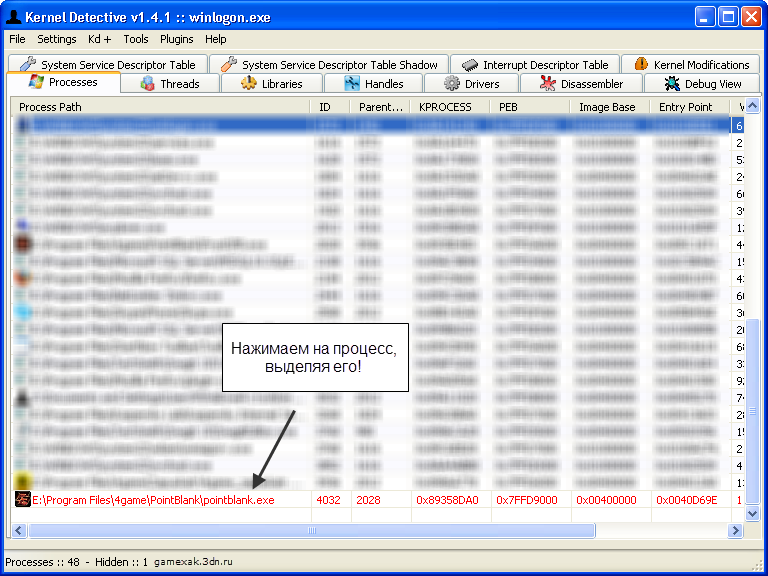Click the red bug icon on Disassembler tab
Image resolution: width=768 pixels, height=576 pixels.
tap(548, 83)
